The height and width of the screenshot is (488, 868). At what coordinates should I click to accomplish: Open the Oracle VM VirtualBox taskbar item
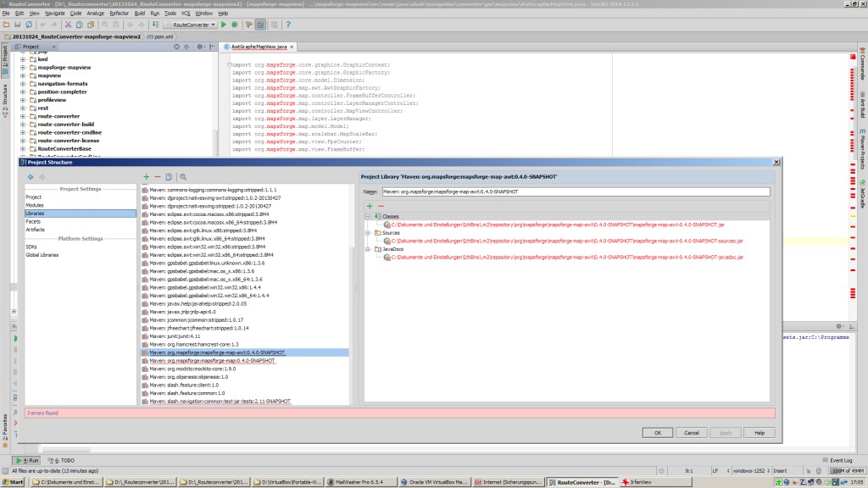coord(437,482)
